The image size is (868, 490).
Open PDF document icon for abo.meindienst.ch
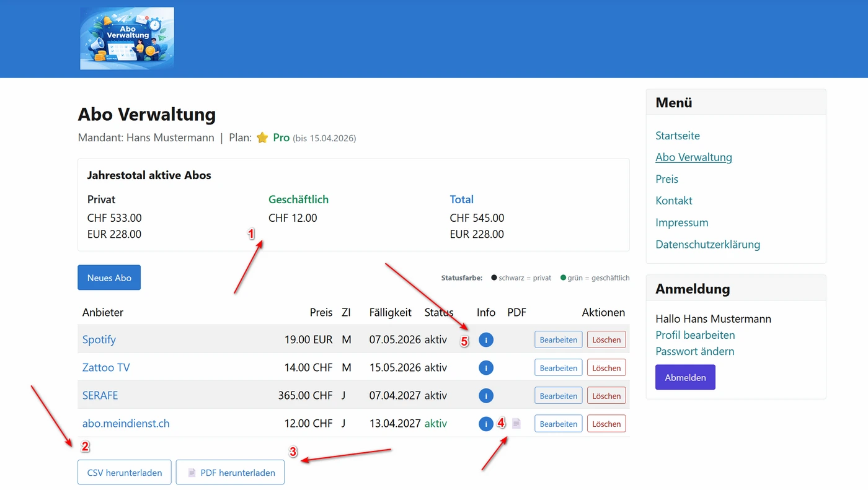516,424
